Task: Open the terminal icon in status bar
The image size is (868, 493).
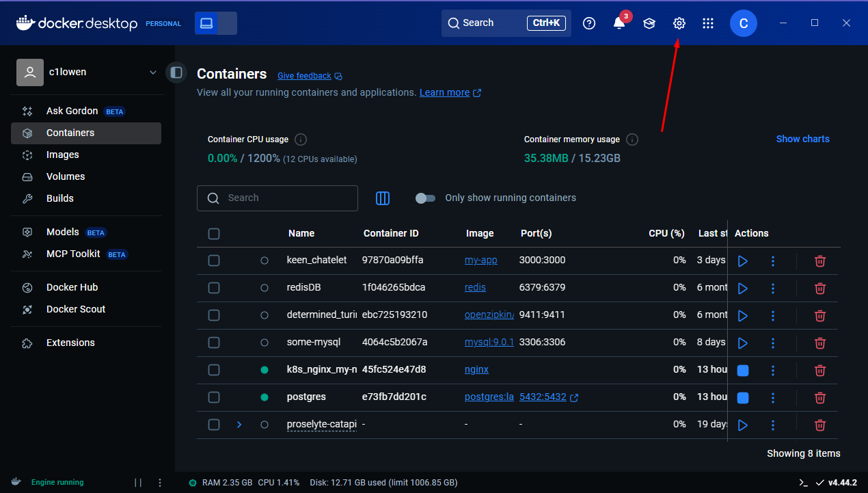Action: tap(803, 482)
